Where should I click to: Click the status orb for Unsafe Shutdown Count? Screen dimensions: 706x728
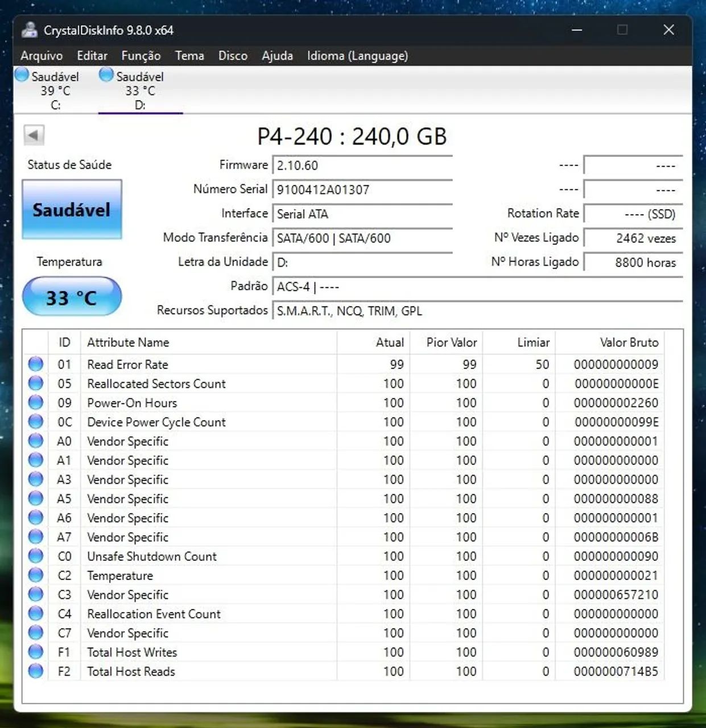[36, 556]
